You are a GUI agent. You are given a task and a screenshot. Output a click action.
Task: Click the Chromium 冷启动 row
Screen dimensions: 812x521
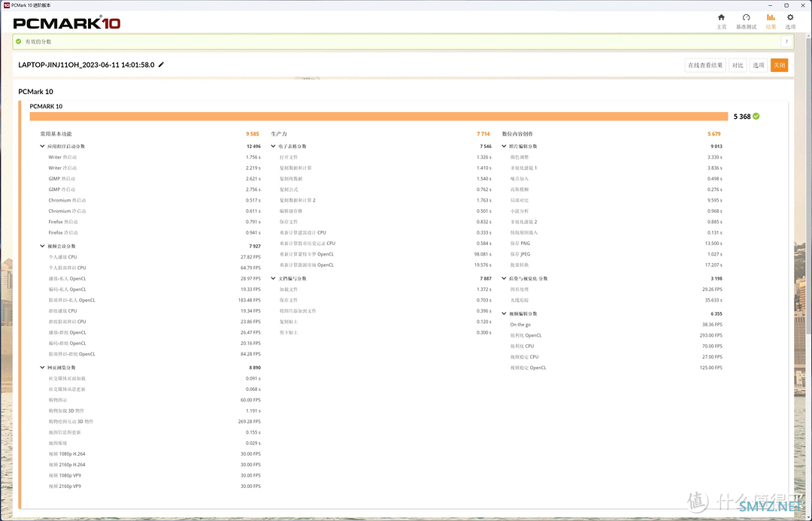pyautogui.click(x=154, y=211)
